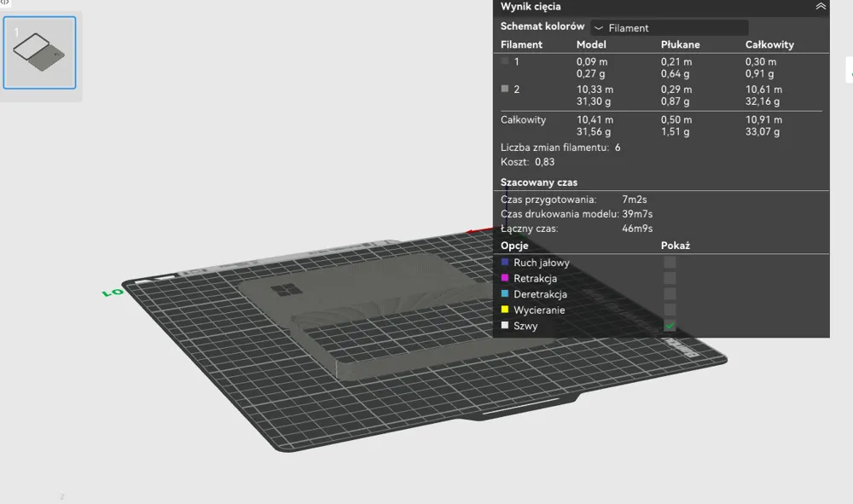Enable Deretrakcja display checkbox

tap(670, 294)
